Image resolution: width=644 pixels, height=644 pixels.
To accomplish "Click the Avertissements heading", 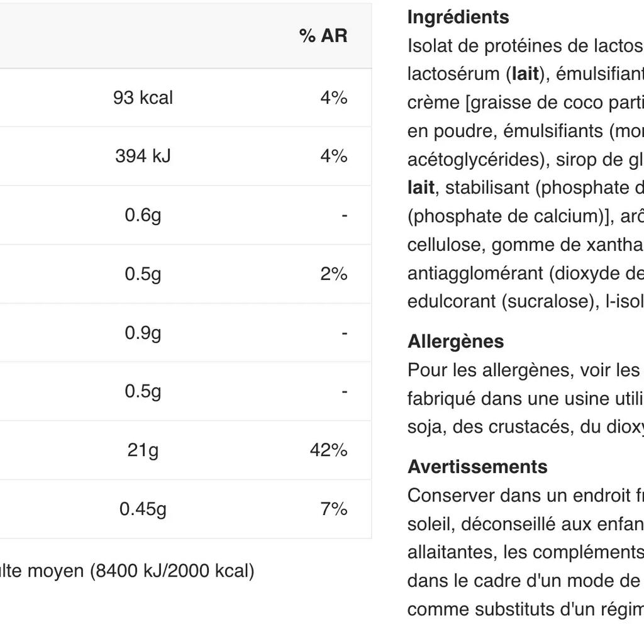I will tap(478, 467).
